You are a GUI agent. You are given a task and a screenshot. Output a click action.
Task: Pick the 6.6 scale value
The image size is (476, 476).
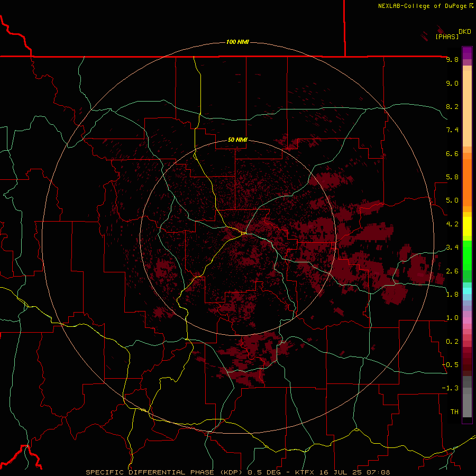(x=452, y=153)
